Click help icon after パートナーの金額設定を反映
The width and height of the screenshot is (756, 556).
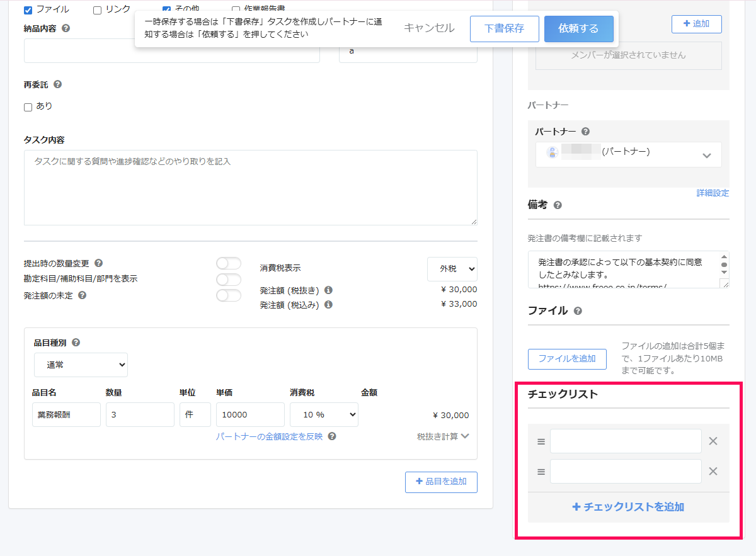click(x=332, y=436)
